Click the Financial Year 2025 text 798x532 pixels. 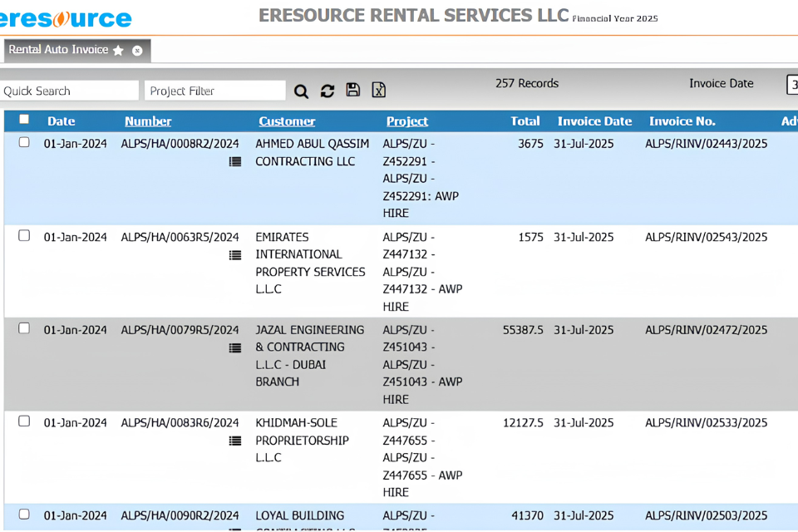(x=615, y=19)
